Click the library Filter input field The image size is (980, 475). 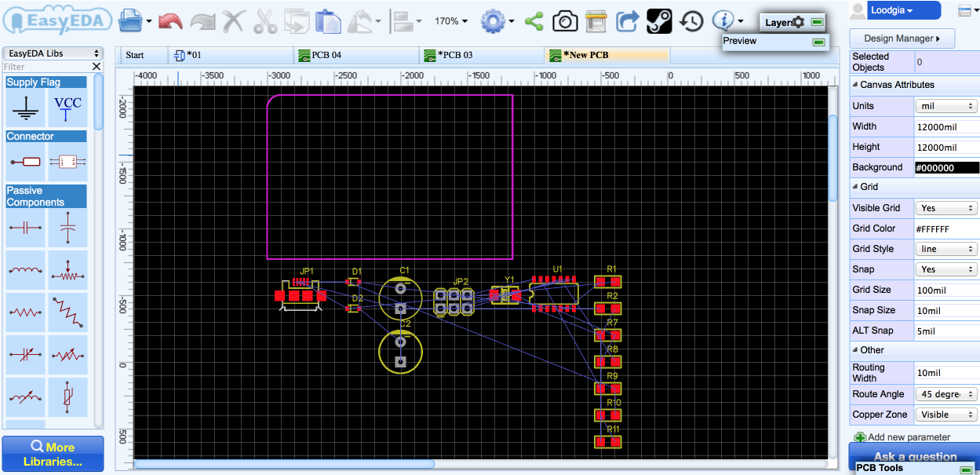(x=46, y=68)
